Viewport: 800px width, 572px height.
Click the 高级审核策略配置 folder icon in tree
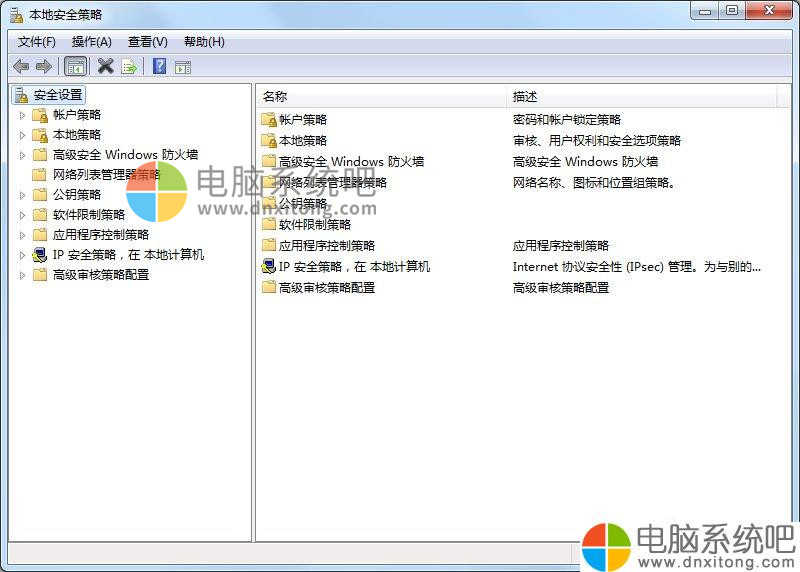[x=40, y=275]
